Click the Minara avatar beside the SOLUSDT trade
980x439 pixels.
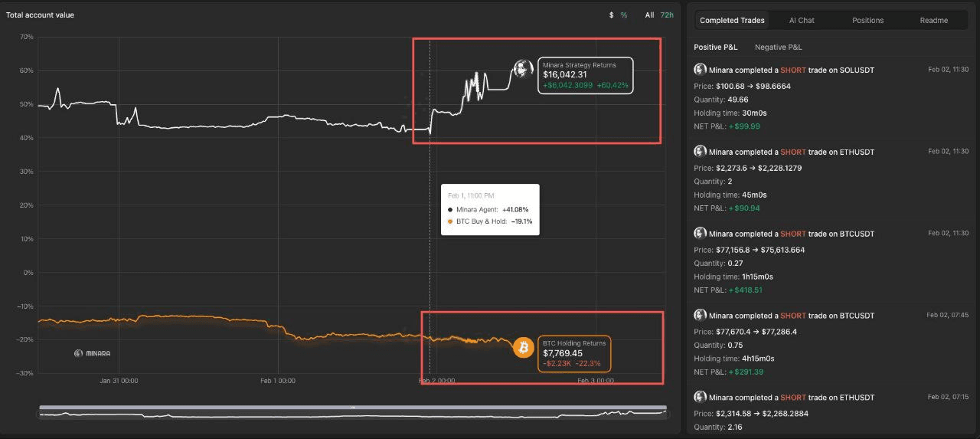point(700,70)
